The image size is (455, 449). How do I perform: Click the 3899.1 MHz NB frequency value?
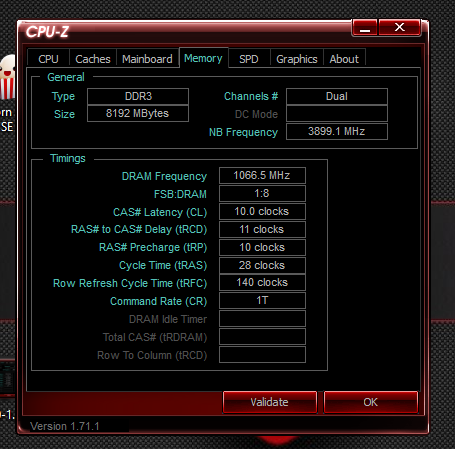click(x=337, y=131)
